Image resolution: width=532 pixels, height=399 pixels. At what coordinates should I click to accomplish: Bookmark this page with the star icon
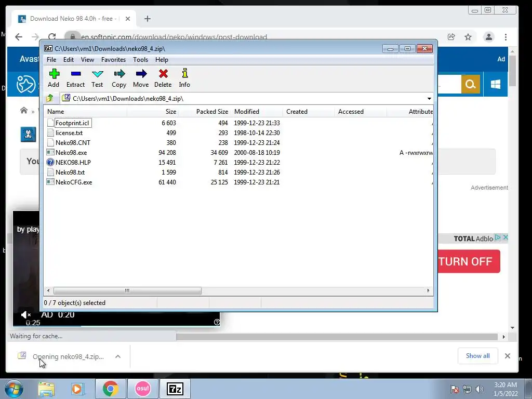click(x=468, y=37)
